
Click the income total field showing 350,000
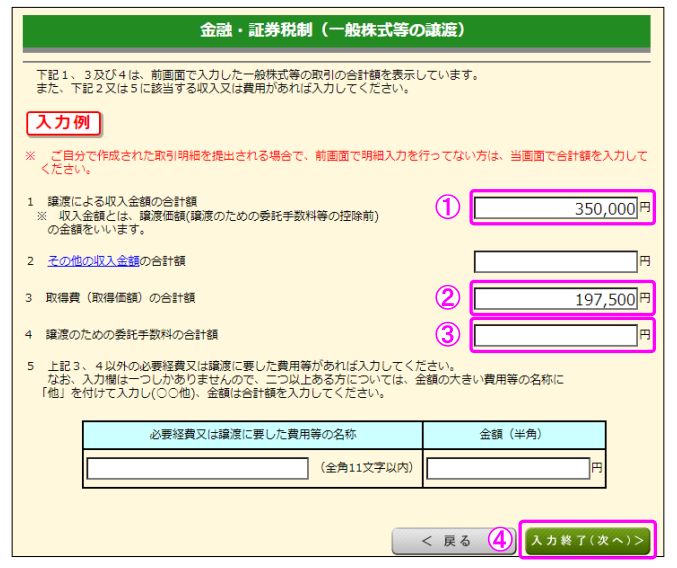(x=556, y=208)
